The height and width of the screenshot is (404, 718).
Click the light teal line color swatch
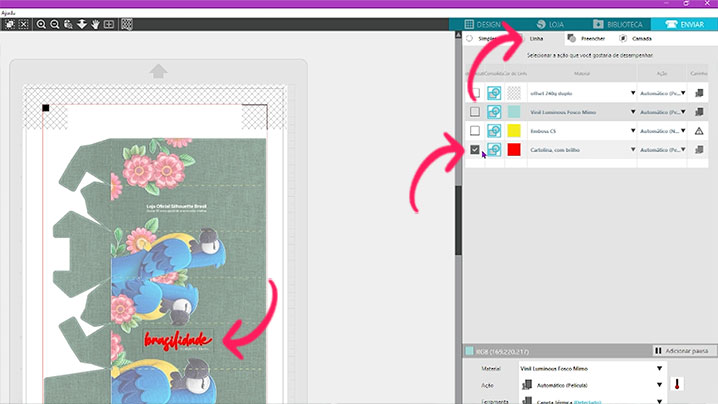pyautogui.click(x=514, y=112)
